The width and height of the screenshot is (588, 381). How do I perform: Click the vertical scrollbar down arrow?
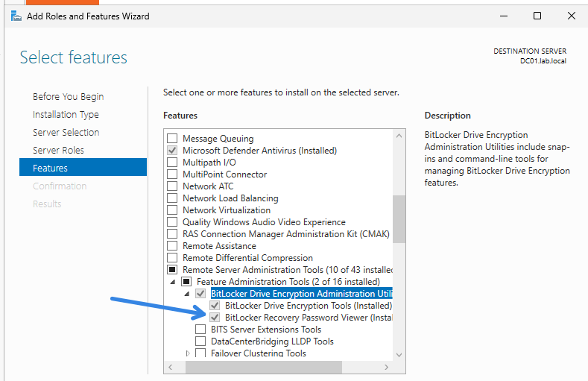(399, 354)
